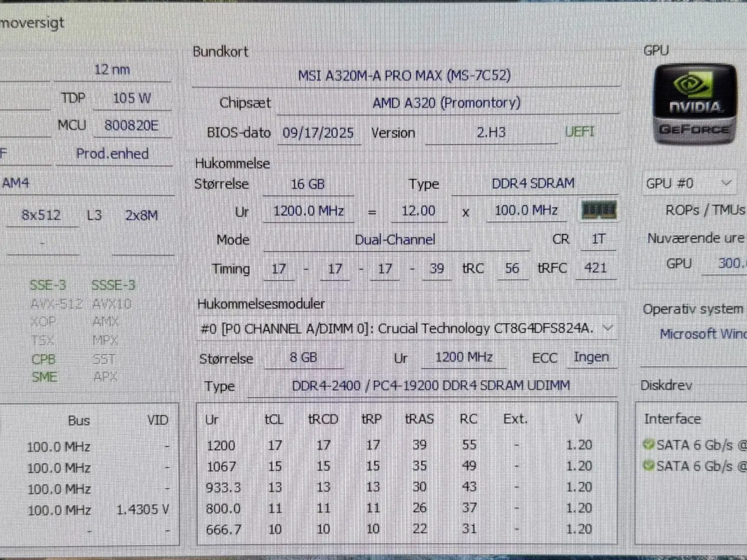Open the Hukommelsesmoduler Crucial DIMM dropdown
The width and height of the screenshot is (747, 560).
click(x=608, y=328)
